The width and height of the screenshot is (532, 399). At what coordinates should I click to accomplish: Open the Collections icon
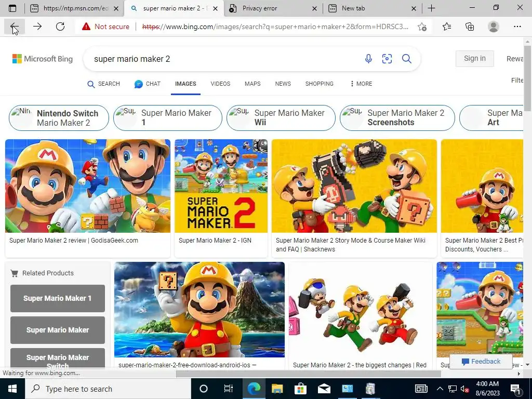(470, 26)
